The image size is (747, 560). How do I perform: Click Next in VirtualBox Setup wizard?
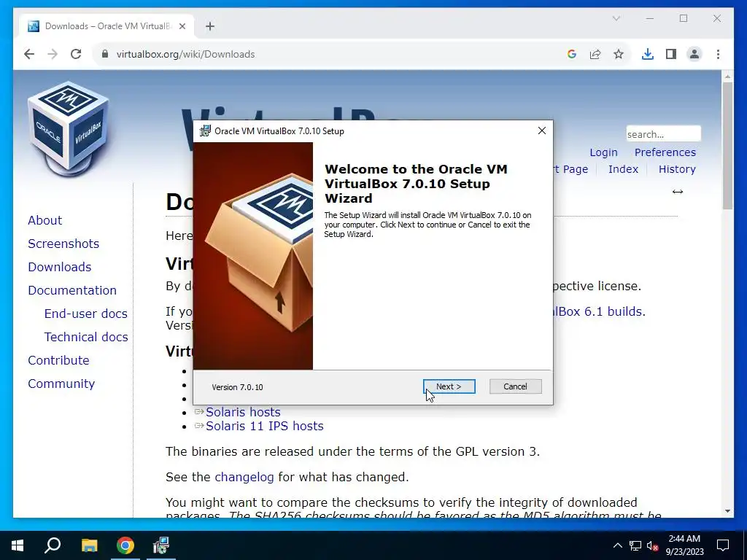click(x=449, y=386)
